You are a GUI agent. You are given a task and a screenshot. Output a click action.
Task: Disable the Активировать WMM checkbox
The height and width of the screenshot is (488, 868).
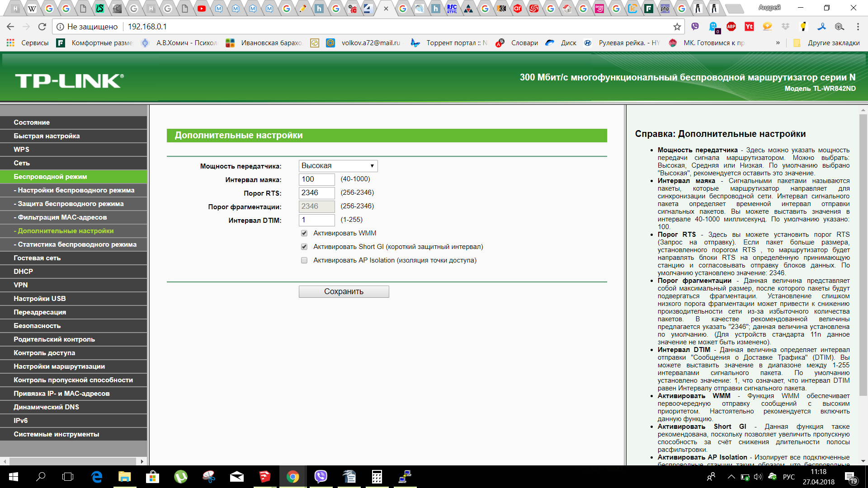click(304, 233)
